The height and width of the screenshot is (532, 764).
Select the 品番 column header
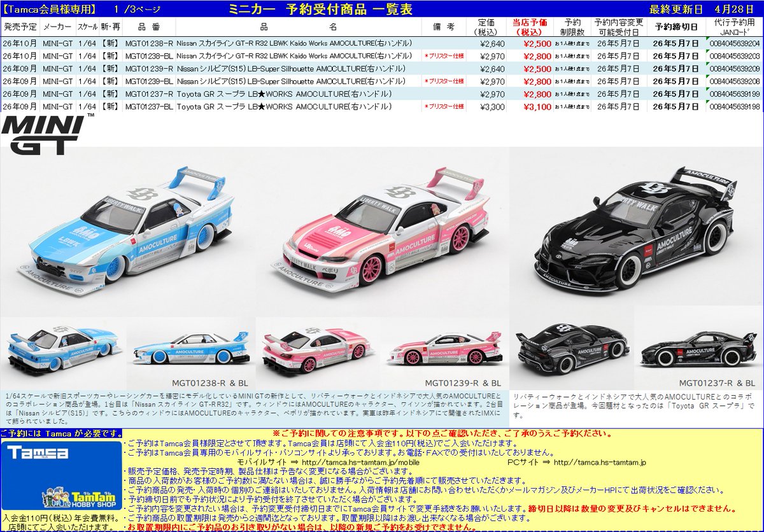coord(149,27)
